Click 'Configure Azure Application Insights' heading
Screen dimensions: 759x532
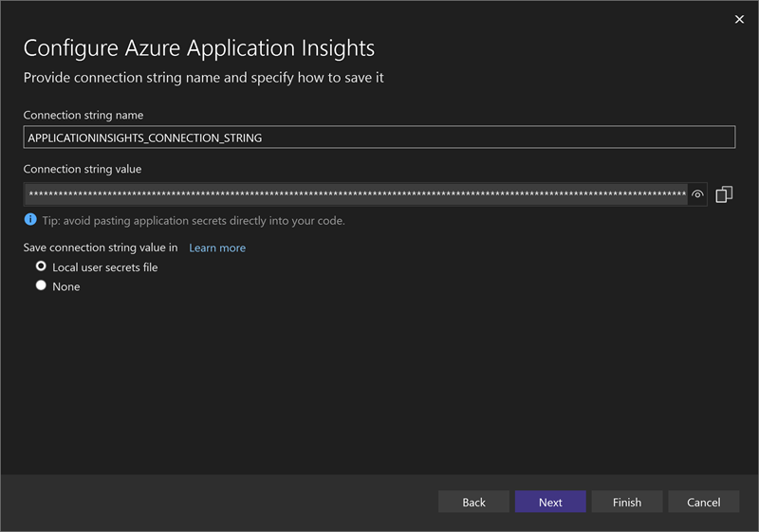point(199,48)
